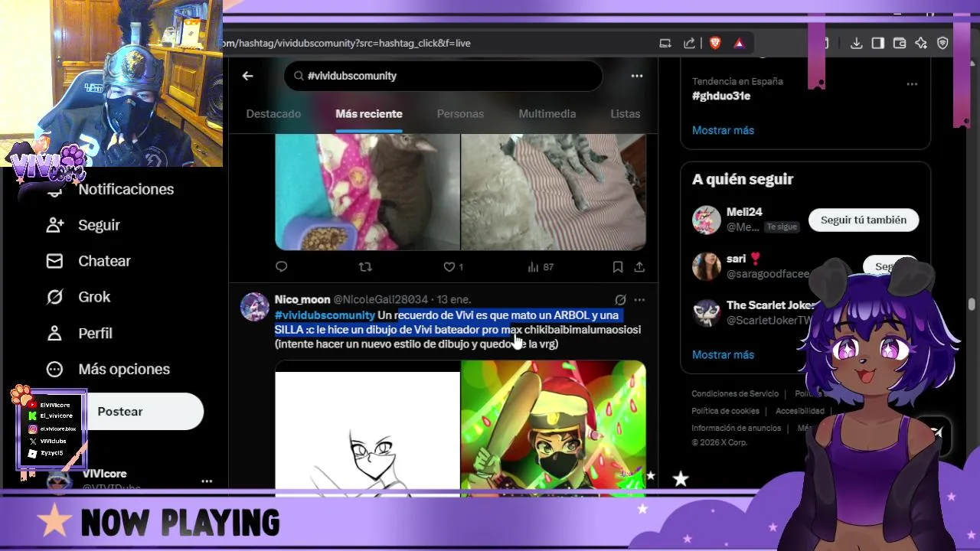The width and height of the screenshot is (980, 551).
Task: Click the install app icon in address bar
Action: coord(665,44)
